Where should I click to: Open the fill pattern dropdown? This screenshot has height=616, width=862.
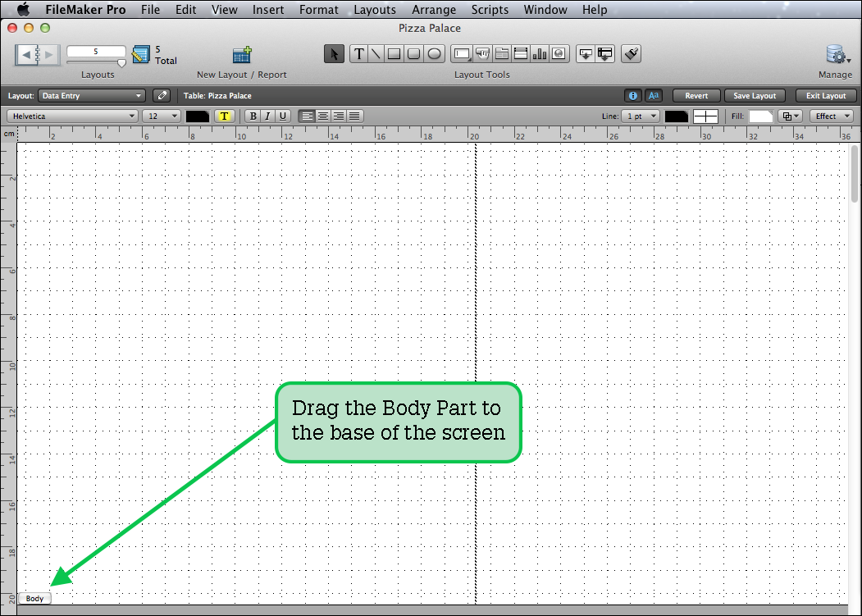(791, 116)
